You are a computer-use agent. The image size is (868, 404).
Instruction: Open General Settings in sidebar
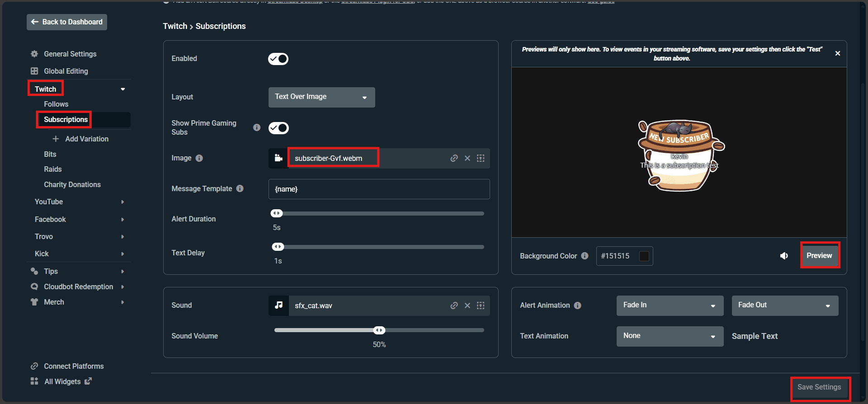click(70, 54)
